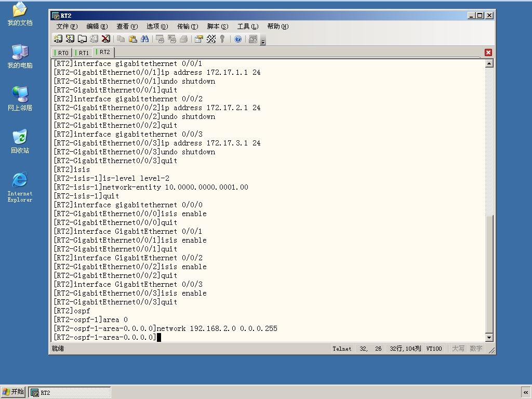
Task: Select 网上邻居 desktop icon
Action: [20, 99]
